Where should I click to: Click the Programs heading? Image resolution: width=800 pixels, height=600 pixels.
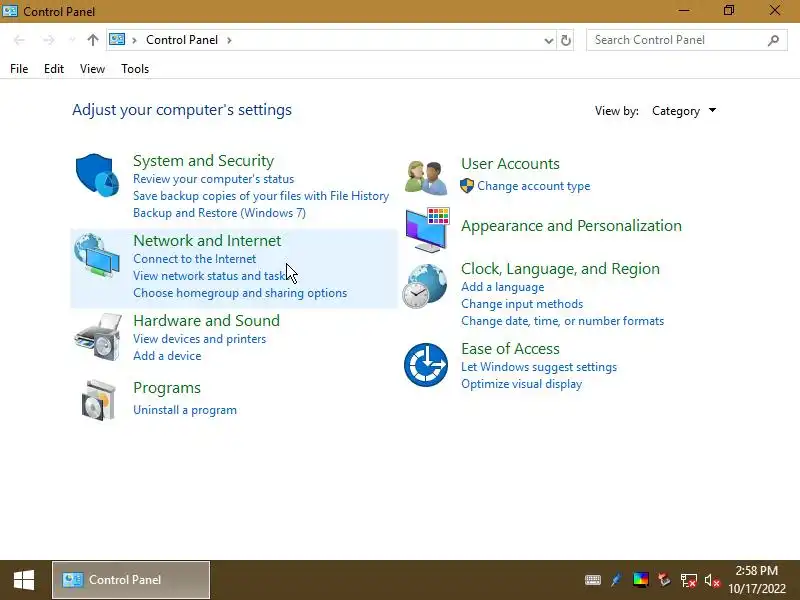[x=167, y=388]
